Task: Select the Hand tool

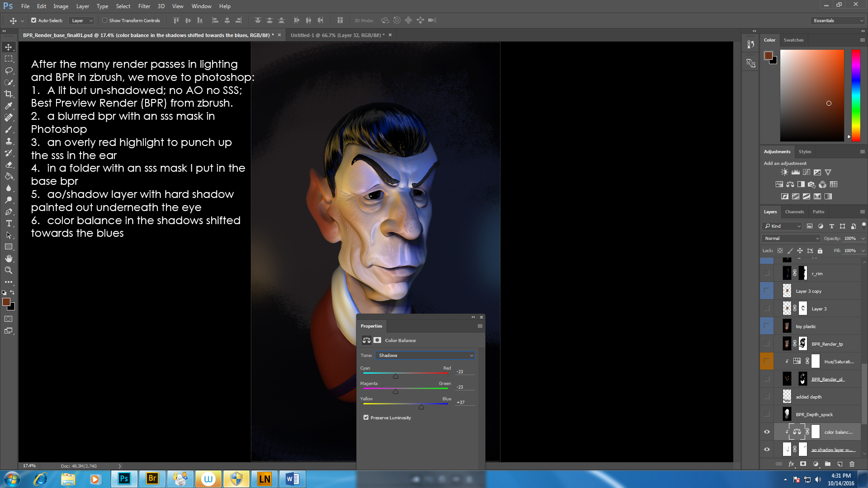Action: point(9,258)
